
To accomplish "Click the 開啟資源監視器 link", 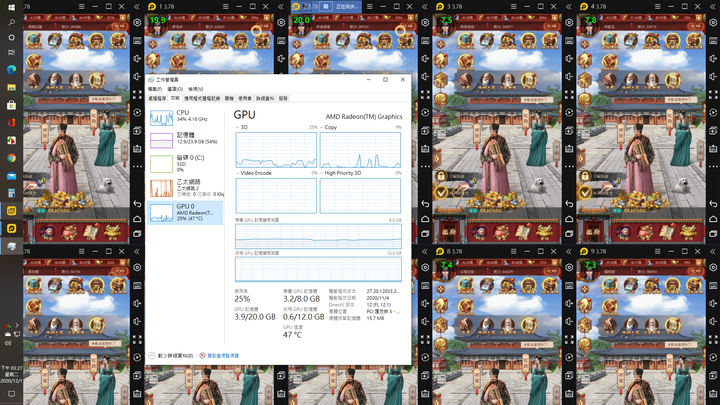I will (219, 355).
